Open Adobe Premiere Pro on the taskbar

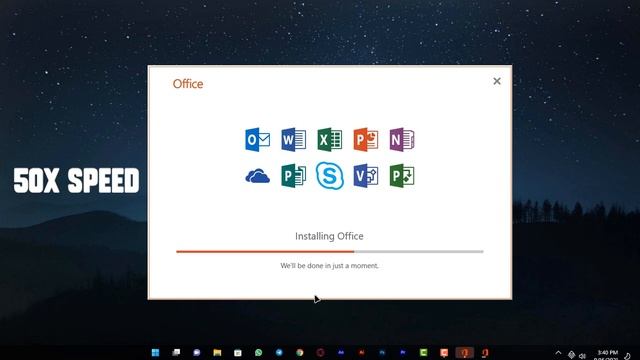403,353
